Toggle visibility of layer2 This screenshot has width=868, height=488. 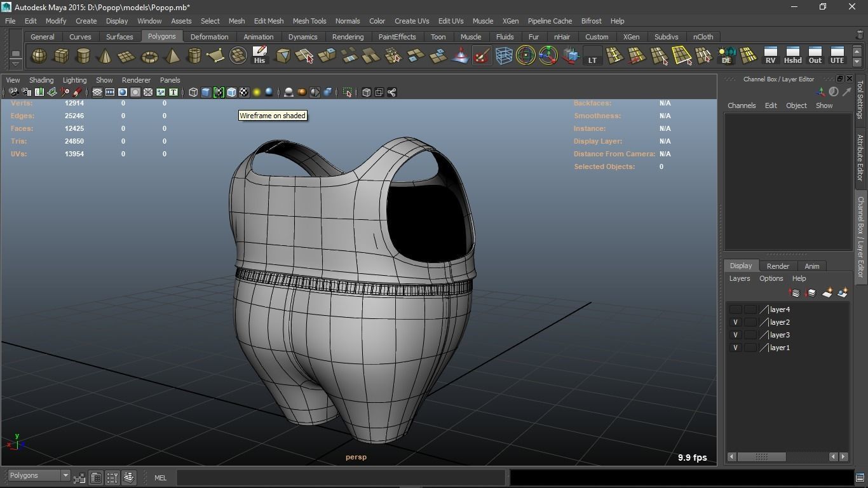click(735, 322)
